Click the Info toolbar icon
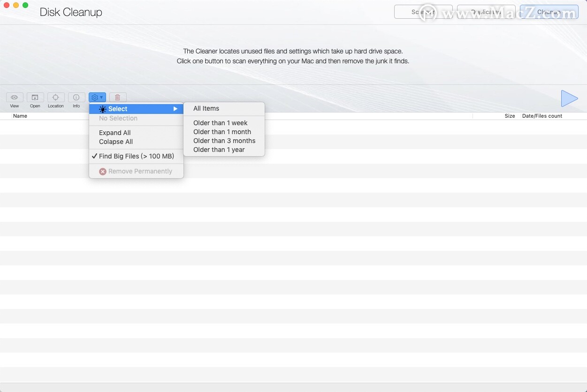This screenshot has width=587, height=392. tap(76, 98)
